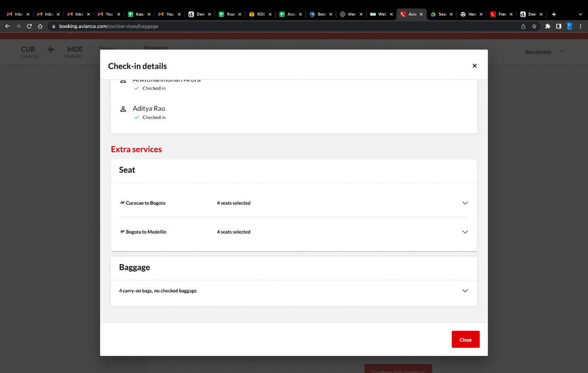Close the Check-in details dialog with X

[474, 66]
